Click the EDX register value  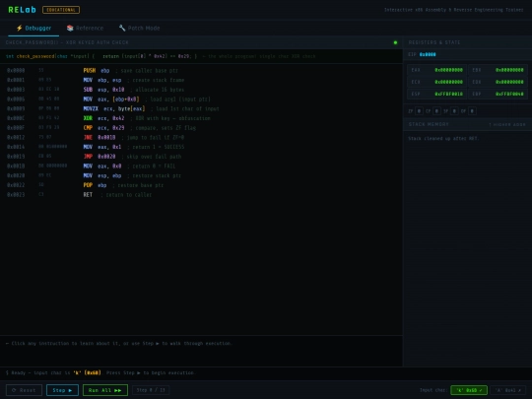coord(509,82)
